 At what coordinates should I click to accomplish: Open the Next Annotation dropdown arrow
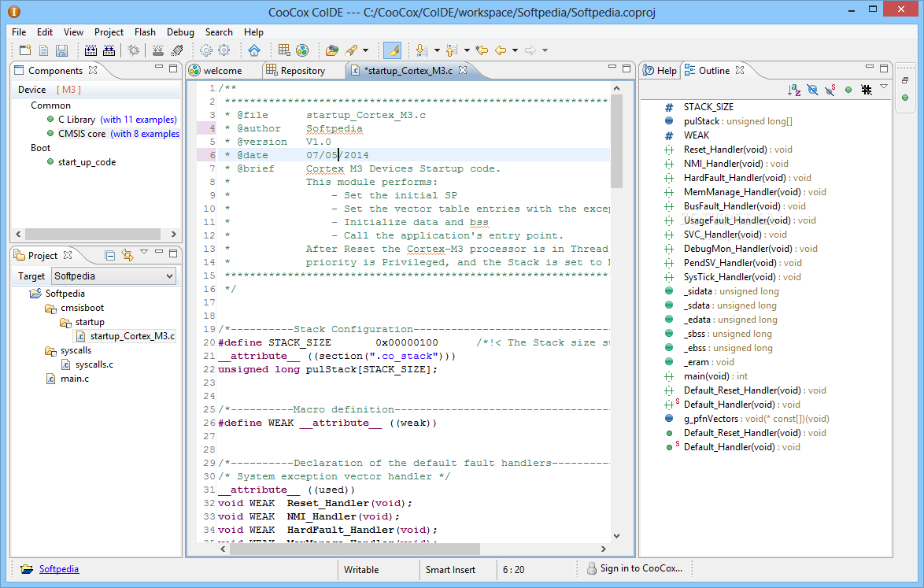437,50
